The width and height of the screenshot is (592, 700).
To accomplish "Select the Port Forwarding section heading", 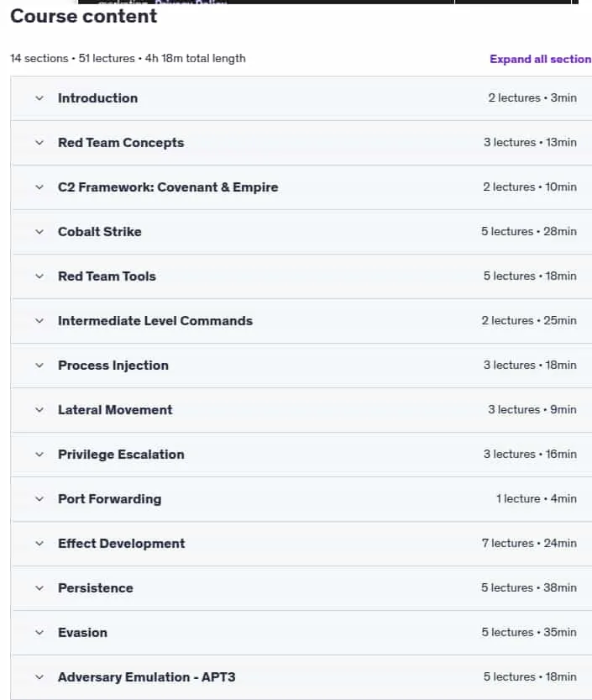I will 110,499.
